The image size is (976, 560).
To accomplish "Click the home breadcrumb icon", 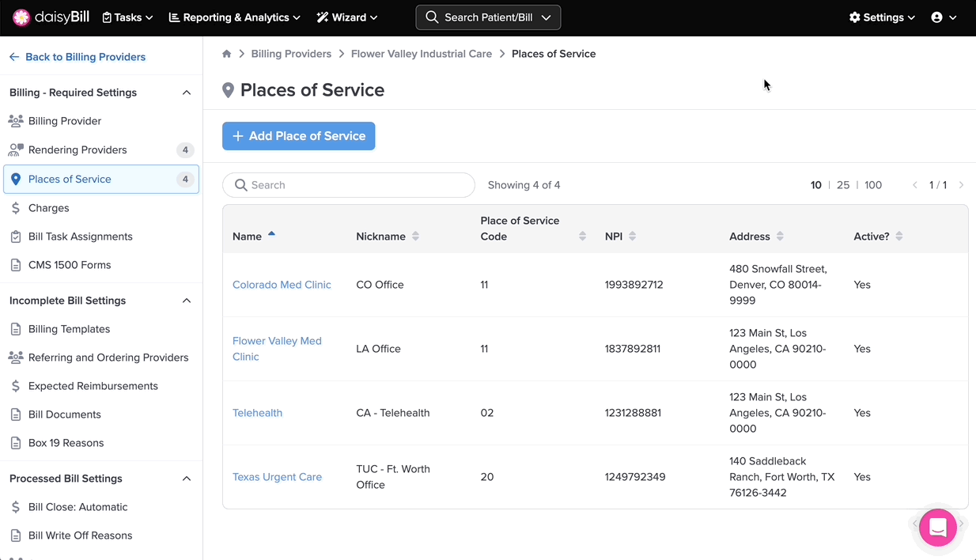I will coord(227,54).
